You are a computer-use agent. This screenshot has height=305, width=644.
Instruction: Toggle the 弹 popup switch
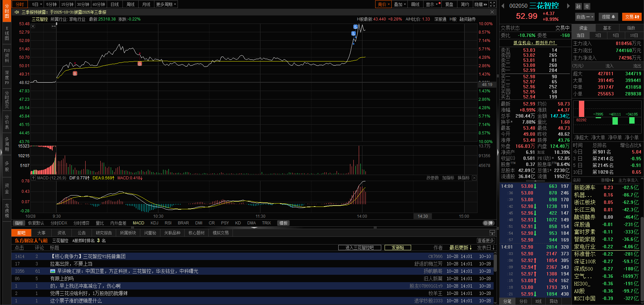pyautogui.click(x=488, y=223)
